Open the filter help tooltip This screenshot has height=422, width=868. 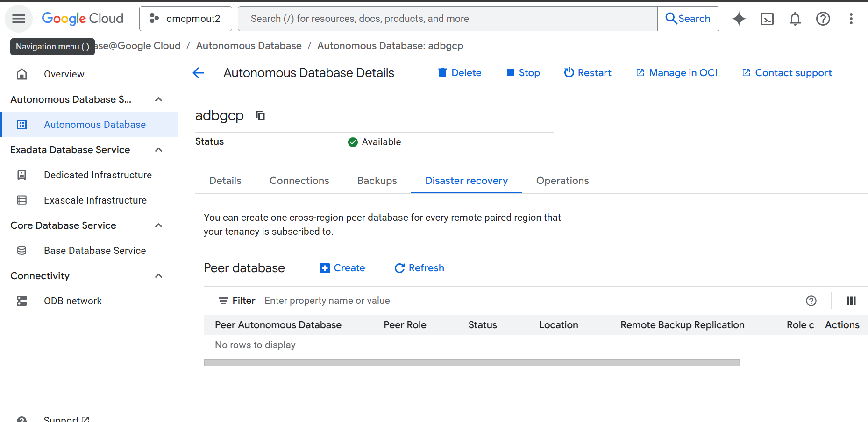click(x=811, y=301)
